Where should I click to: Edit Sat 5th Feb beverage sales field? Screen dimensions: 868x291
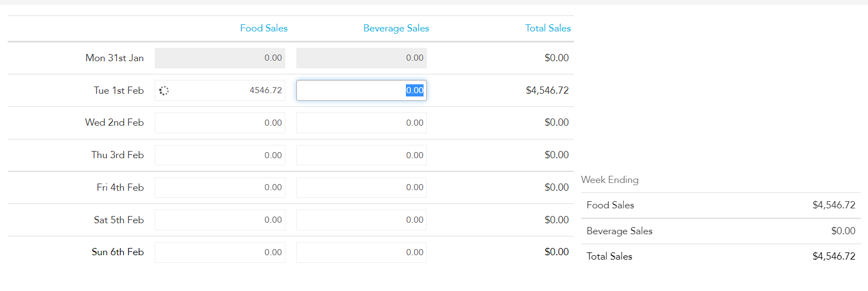[361, 220]
